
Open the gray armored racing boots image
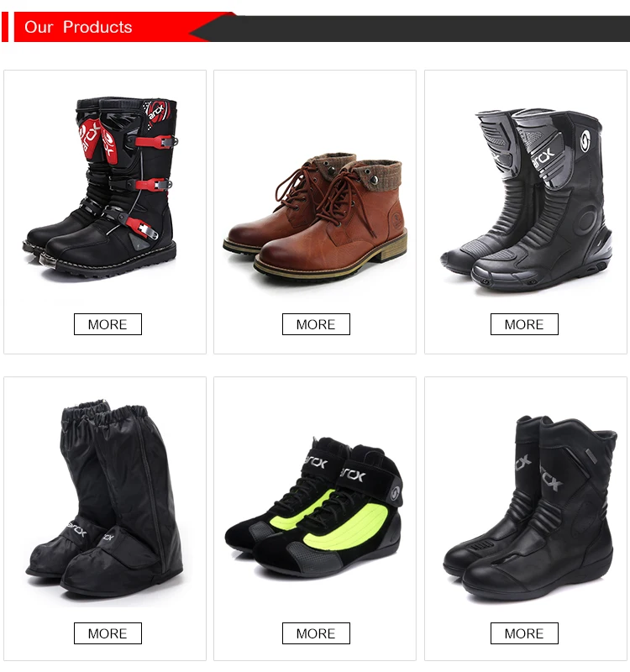coord(527,200)
